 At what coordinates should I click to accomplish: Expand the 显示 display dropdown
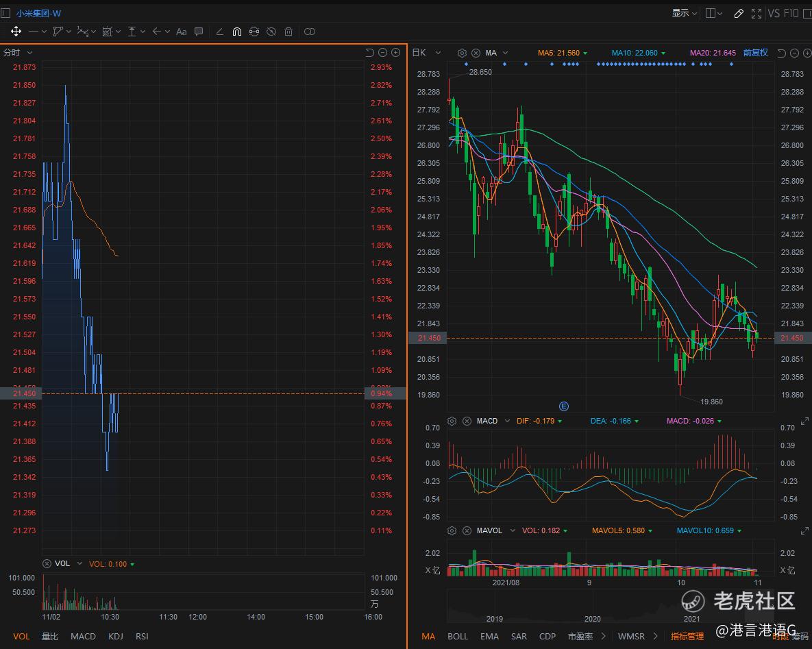point(684,13)
